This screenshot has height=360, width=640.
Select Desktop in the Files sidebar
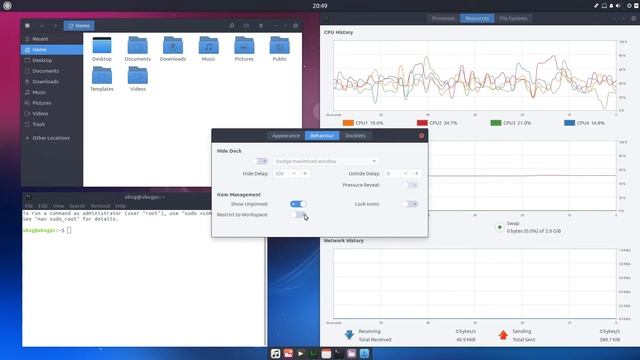pos(52,60)
